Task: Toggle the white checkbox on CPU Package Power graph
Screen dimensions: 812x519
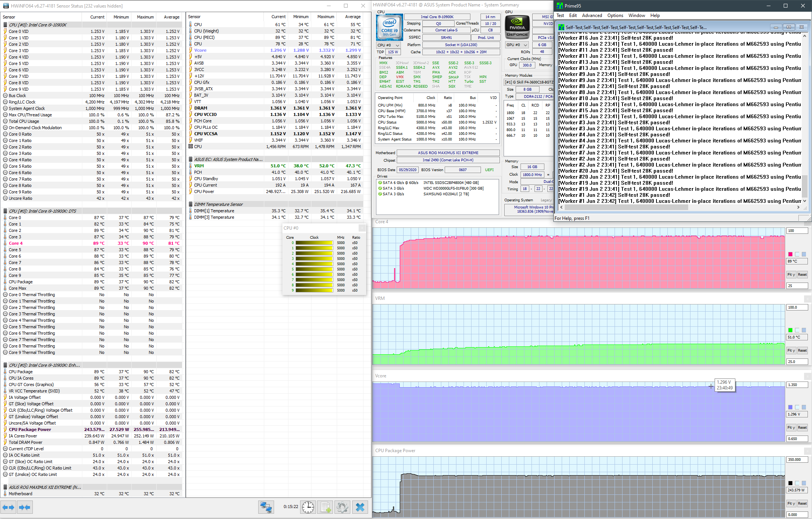Action: coord(797,483)
